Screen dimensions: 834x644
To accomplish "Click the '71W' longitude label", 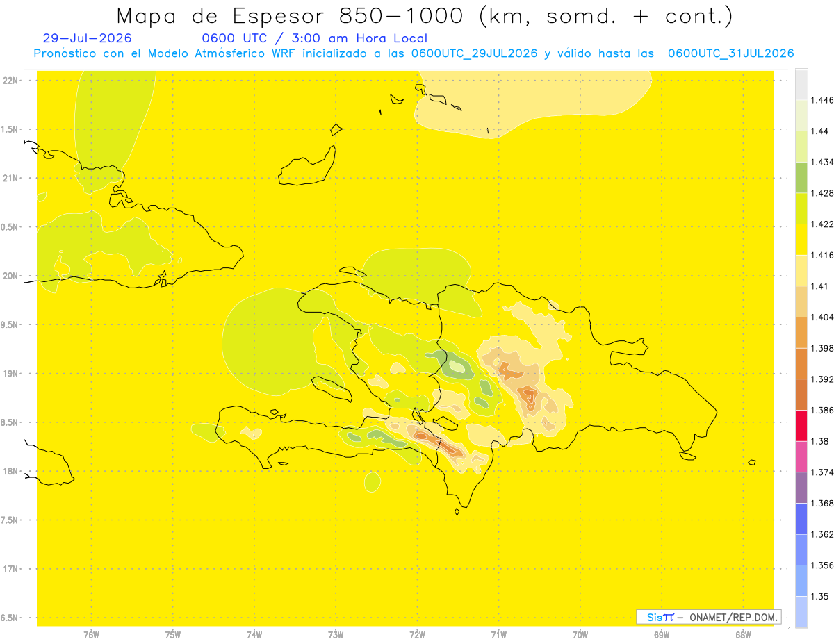I will pyautogui.click(x=498, y=634).
